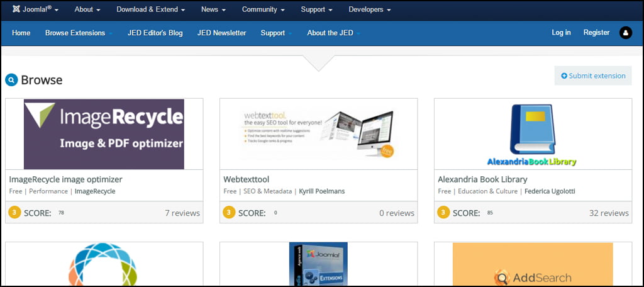
Task: Expand the Support dropdown in top dark bar
Action: 316,9
